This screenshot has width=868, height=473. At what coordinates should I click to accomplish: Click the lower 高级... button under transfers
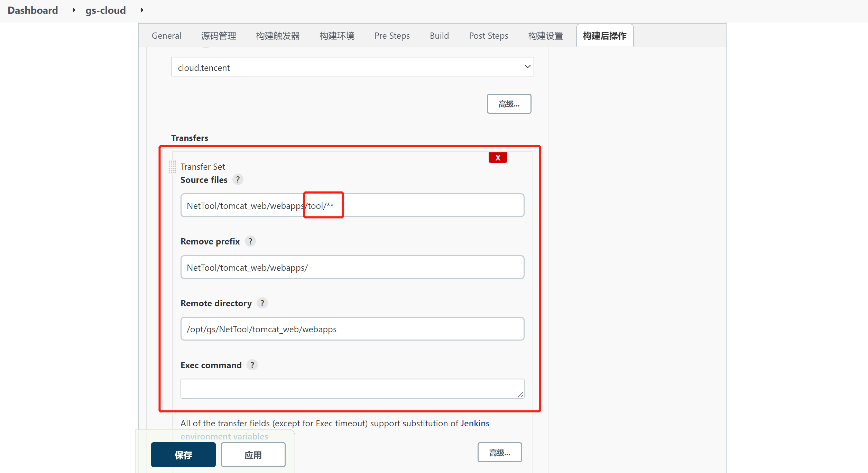click(x=499, y=453)
